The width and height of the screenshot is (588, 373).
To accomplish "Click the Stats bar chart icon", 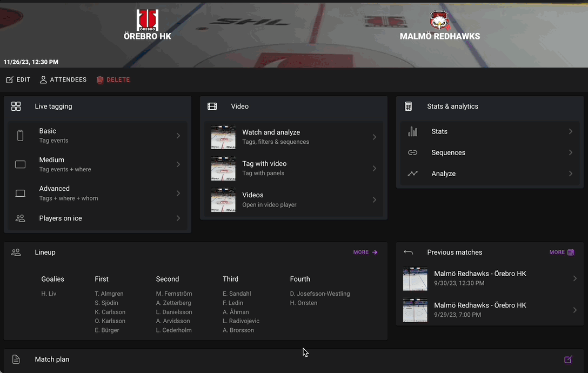I will tap(413, 131).
